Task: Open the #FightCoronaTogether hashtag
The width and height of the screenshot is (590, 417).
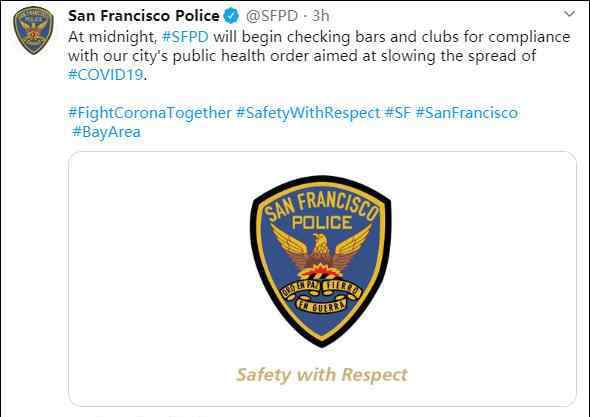Action: click(x=150, y=113)
